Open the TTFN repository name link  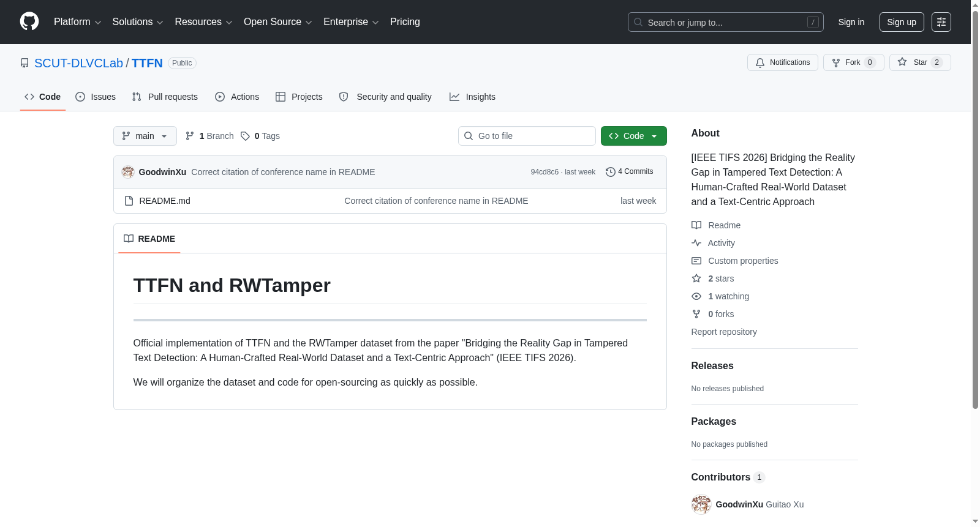click(x=147, y=63)
